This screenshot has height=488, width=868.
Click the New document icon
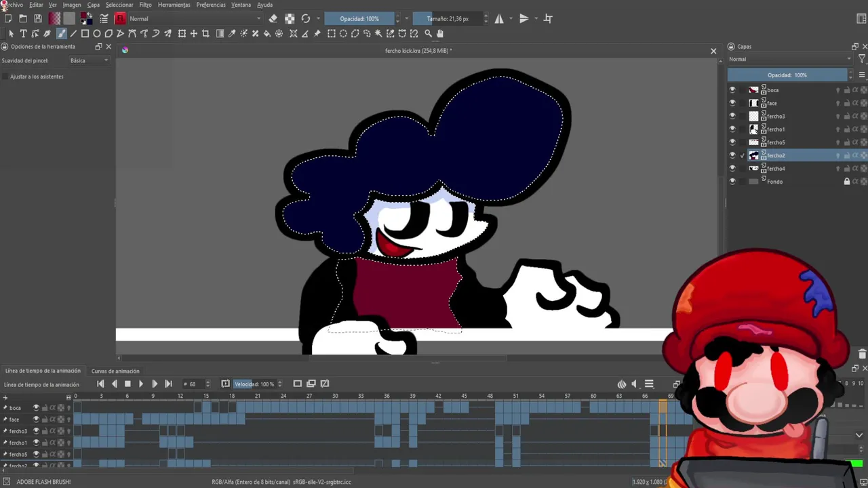[x=8, y=18]
